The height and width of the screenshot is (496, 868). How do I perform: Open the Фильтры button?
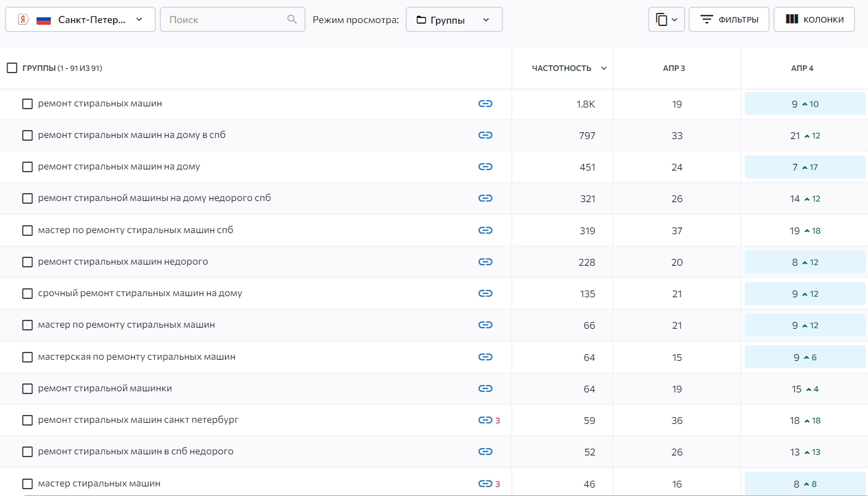[x=728, y=20]
